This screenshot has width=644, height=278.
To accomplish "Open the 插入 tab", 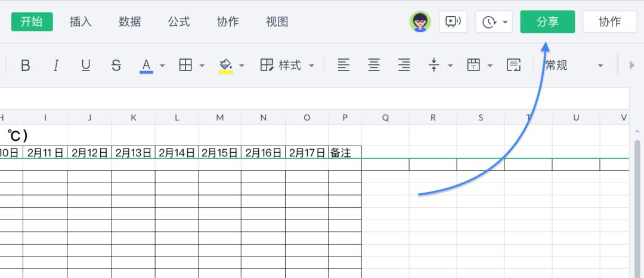I will click(x=80, y=21).
